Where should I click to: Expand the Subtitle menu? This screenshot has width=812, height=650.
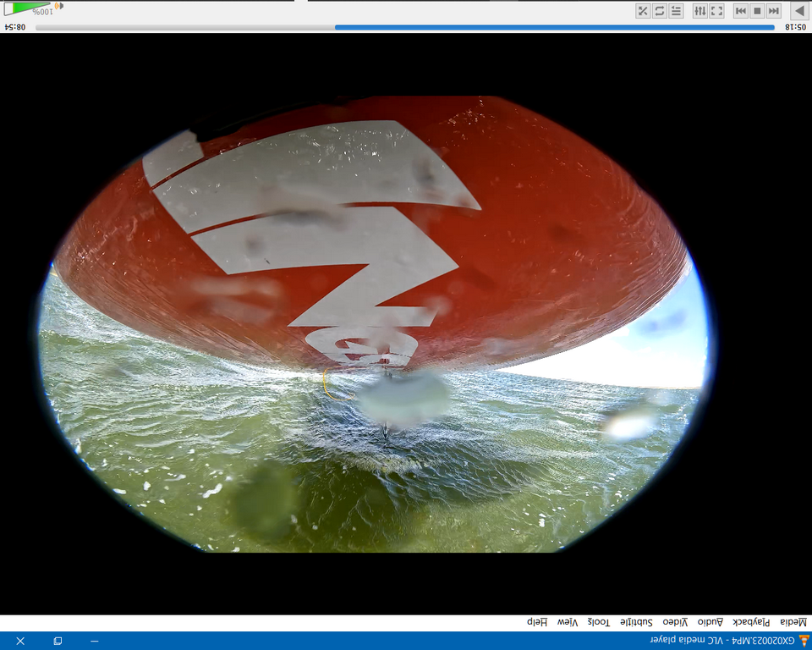pos(637,622)
